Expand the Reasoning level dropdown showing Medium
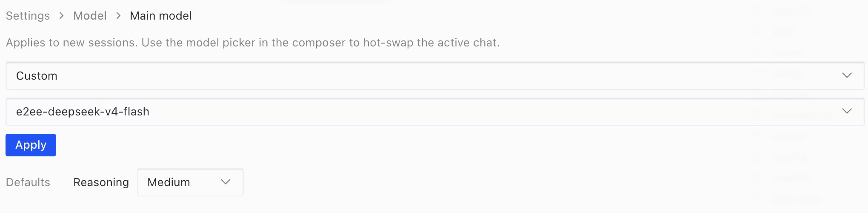The image size is (868, 213). pos(190,182)
